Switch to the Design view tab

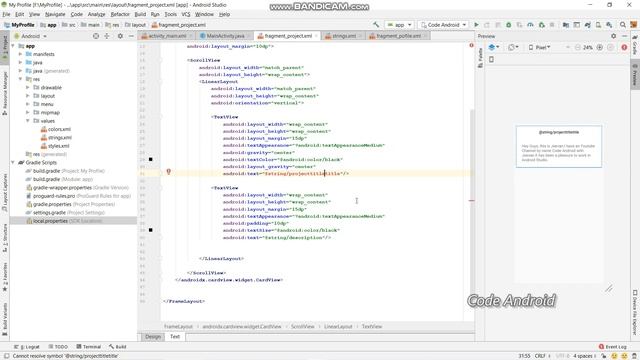tap(153, 337)
